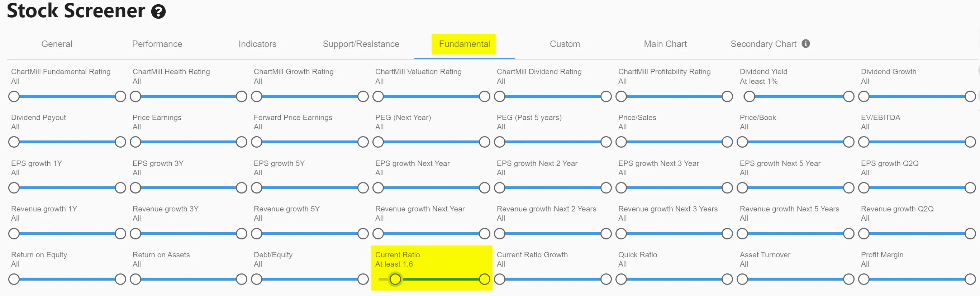980x296 pixels.
Task: Switch to the General tab
Action: tap(57, 44)
